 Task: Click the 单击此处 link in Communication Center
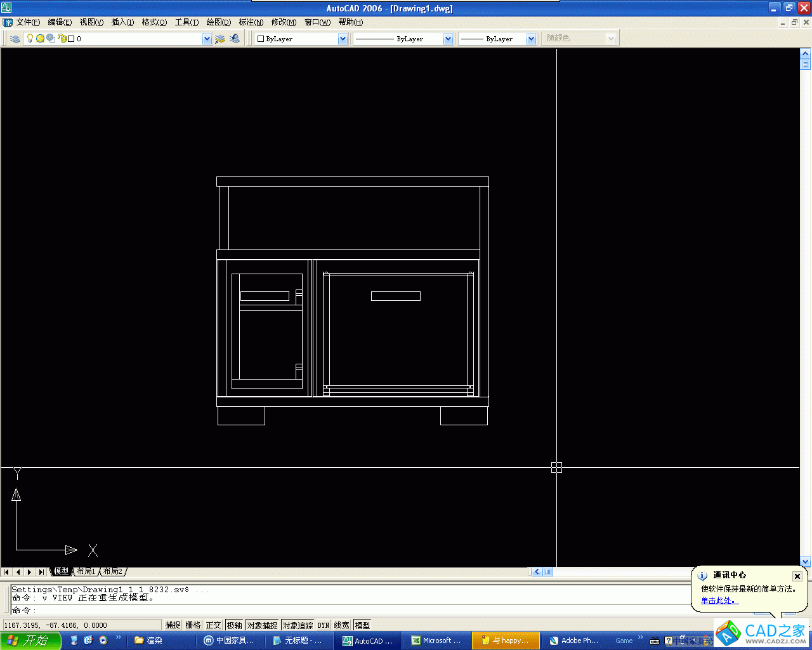[717, 600]
